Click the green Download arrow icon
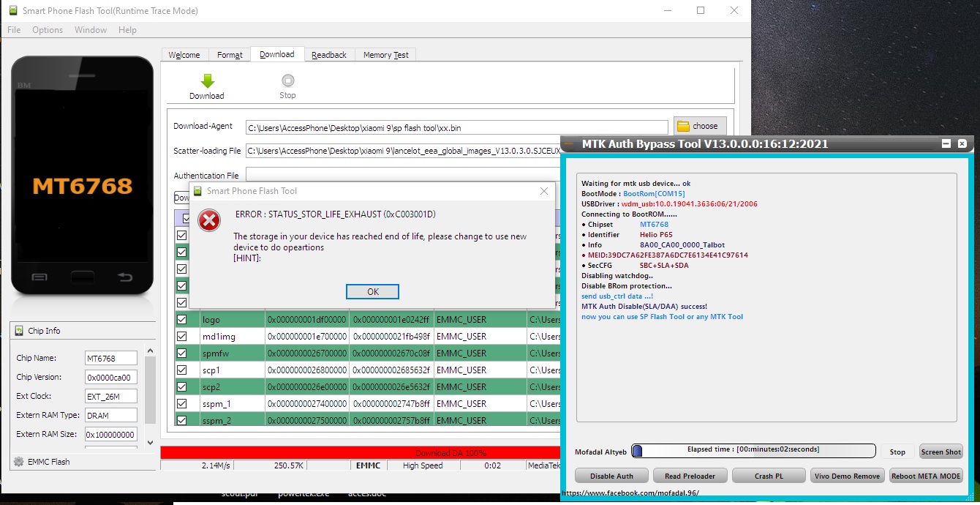 pos(207,81)
